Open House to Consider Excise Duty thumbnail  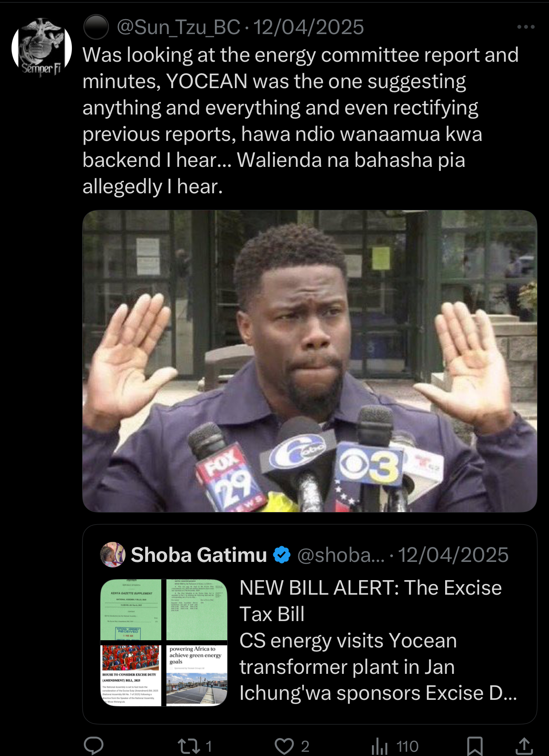131,676
